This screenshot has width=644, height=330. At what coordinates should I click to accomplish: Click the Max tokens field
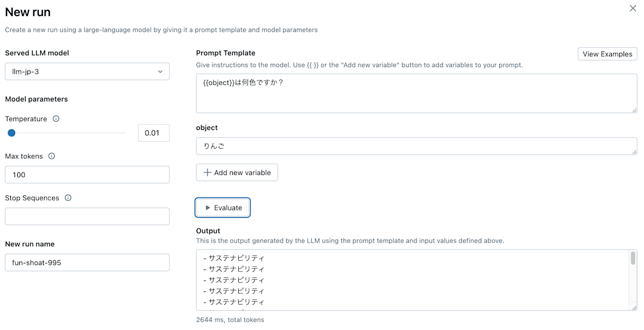[x=87, y=174]
